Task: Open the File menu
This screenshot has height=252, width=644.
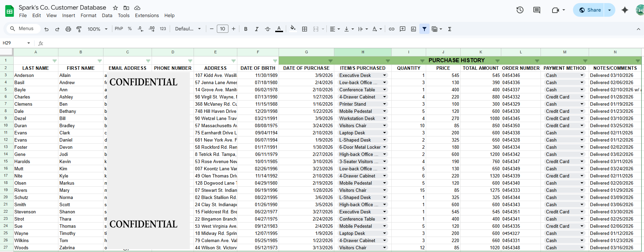Action: pos(23,15)
